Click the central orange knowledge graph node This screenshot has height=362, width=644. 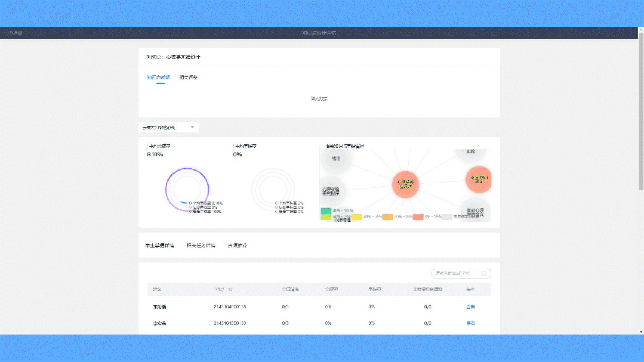click(x=406, y=183)
